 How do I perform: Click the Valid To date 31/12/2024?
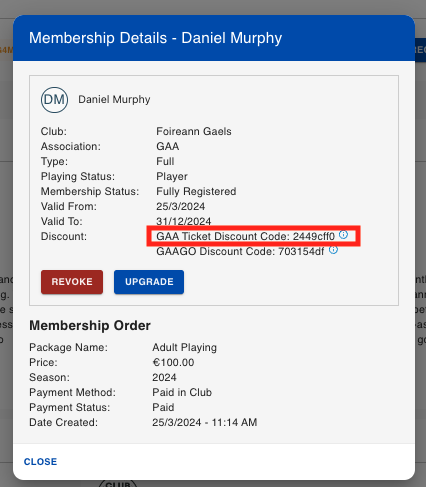(184, 221)
